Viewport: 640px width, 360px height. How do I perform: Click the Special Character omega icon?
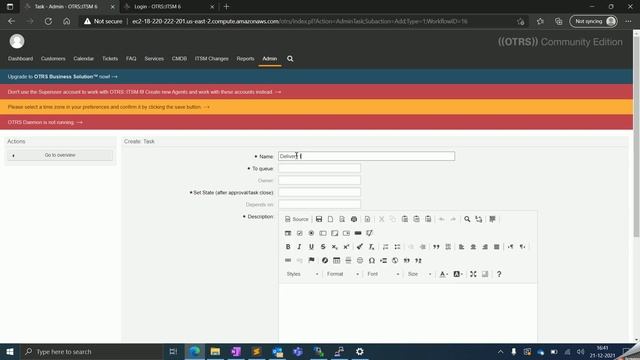tap(371, 260)
